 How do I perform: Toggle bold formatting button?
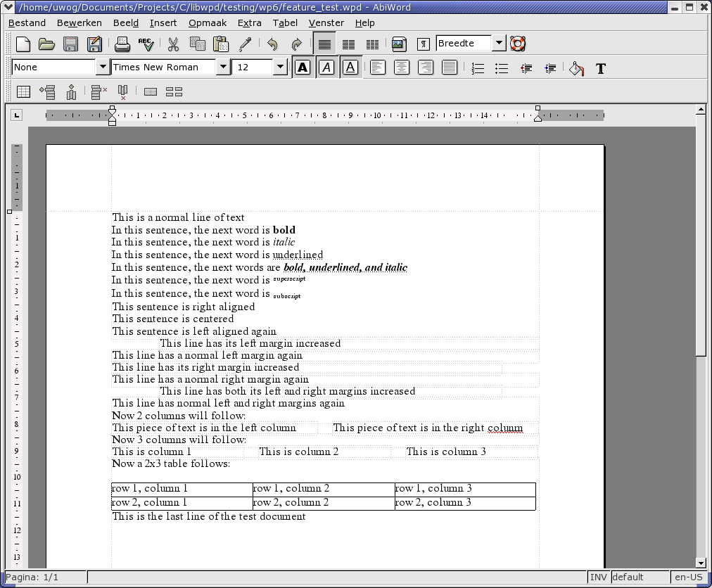[x=303, y=68]
